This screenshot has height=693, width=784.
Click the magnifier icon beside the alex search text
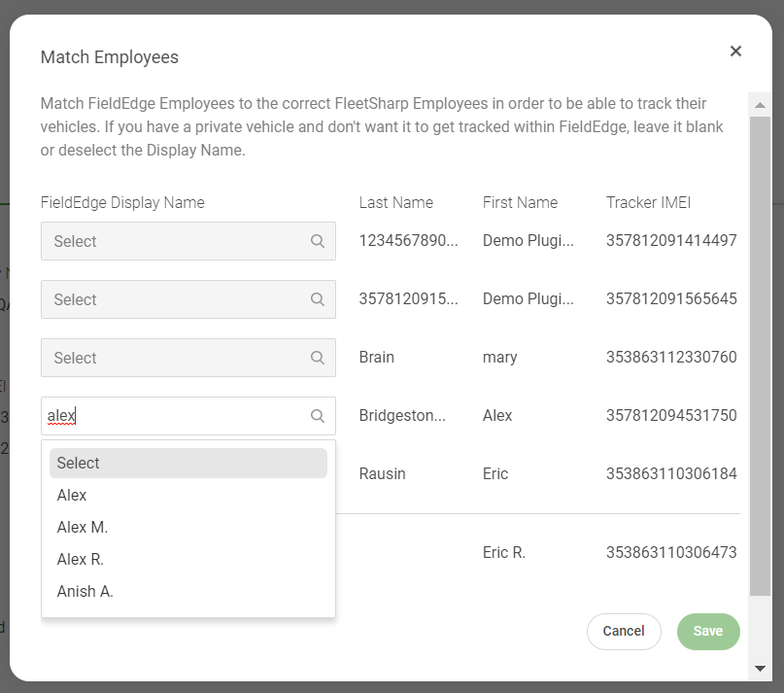pyautogui.click(x=317, y=415)
